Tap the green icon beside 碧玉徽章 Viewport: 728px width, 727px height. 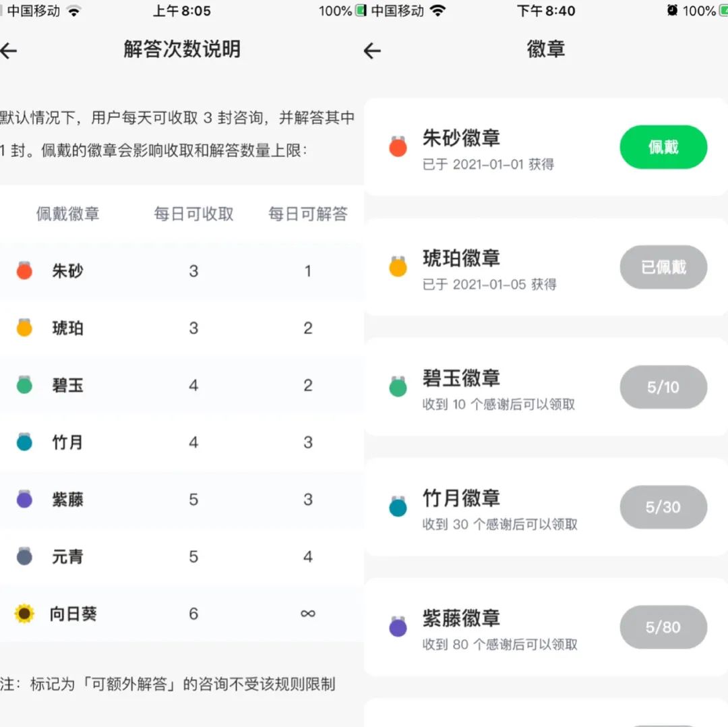coord(398,386)
